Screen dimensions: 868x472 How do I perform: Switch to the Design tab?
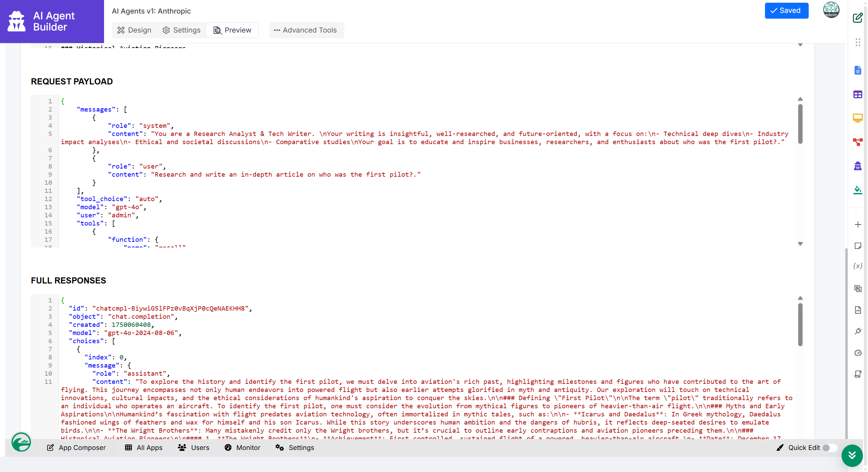click(134, 30)
